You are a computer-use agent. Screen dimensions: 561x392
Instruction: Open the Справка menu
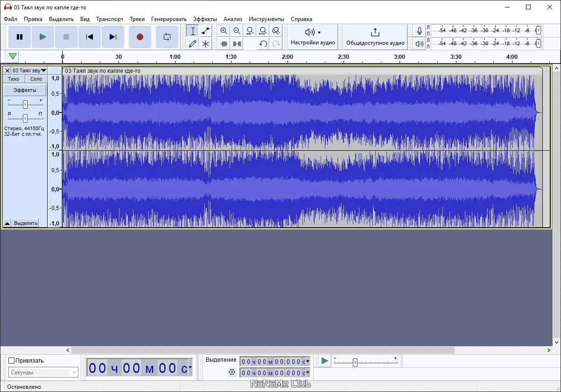pyautogui.click(x=302, y=19)
